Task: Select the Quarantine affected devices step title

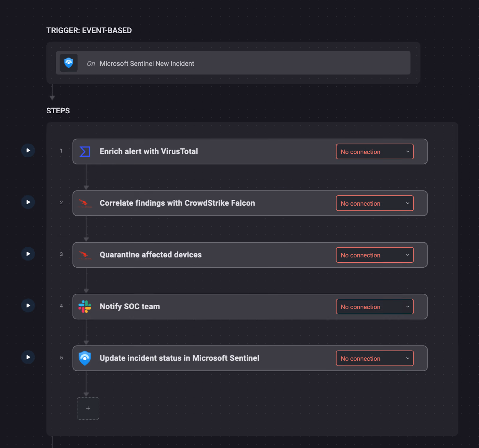Action: coord(151,255)
